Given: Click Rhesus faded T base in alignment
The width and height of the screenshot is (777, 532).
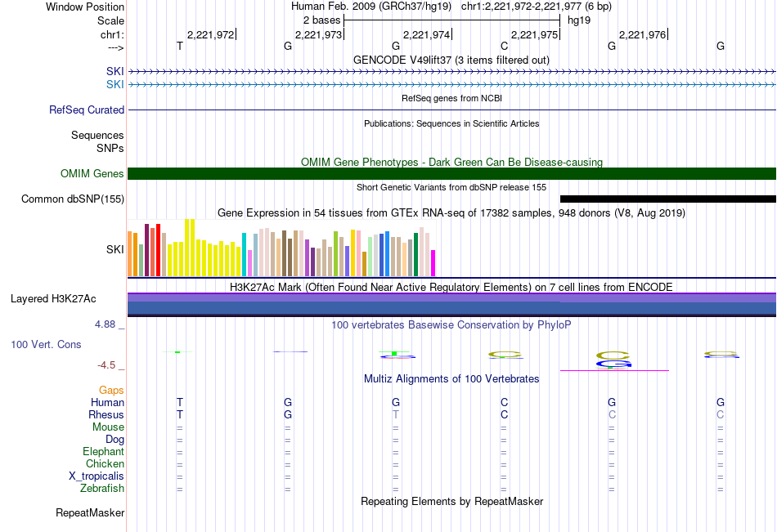Looking at the screenshot, I should (x=395, y=414).
